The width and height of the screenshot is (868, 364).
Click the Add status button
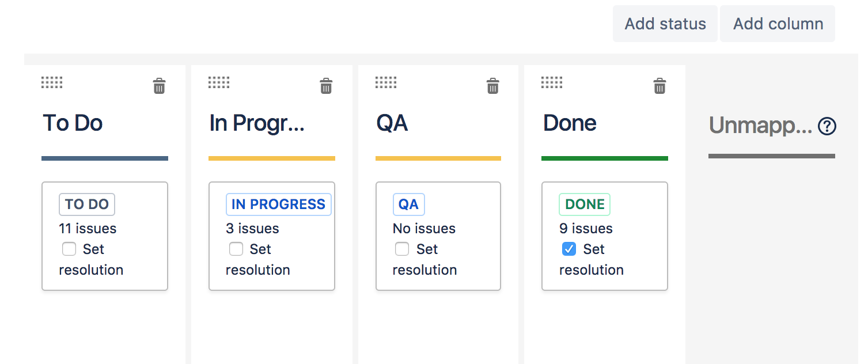[x=665, y=24]
